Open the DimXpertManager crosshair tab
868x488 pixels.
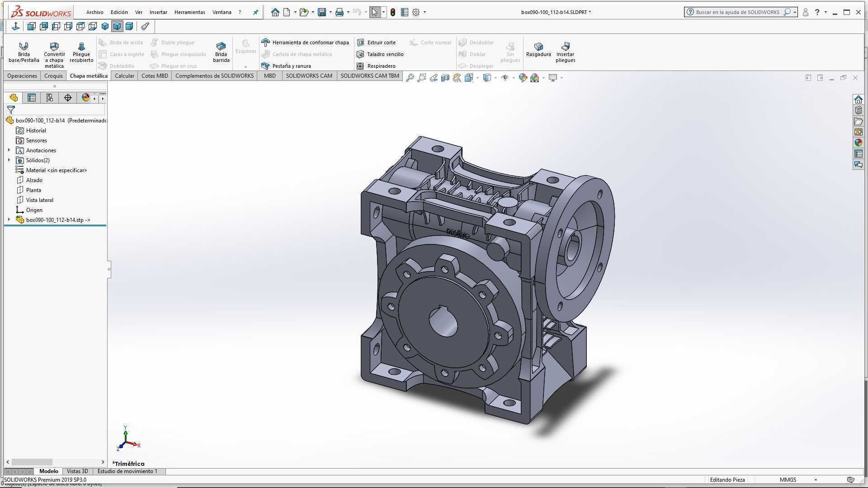(68, 98)
